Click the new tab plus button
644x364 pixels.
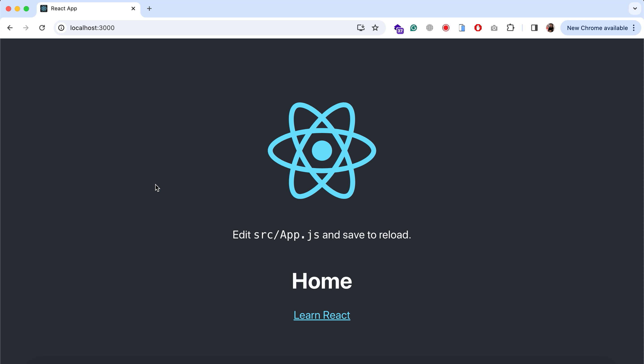click(149, 9)
